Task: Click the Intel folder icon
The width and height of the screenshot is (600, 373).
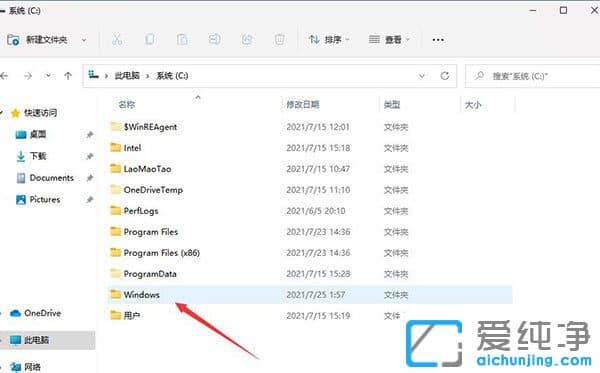Action: coord(116,147)
